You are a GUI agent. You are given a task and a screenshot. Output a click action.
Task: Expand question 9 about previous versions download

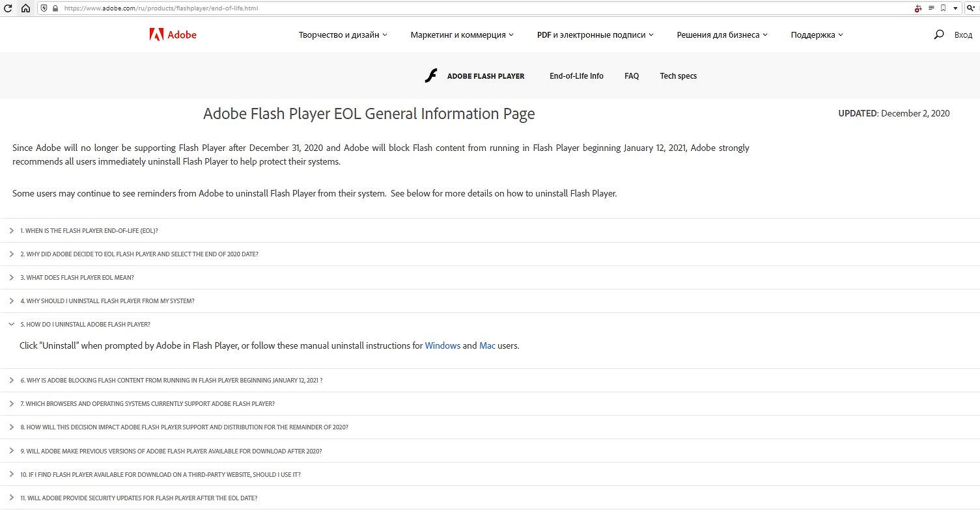point(490,451)
